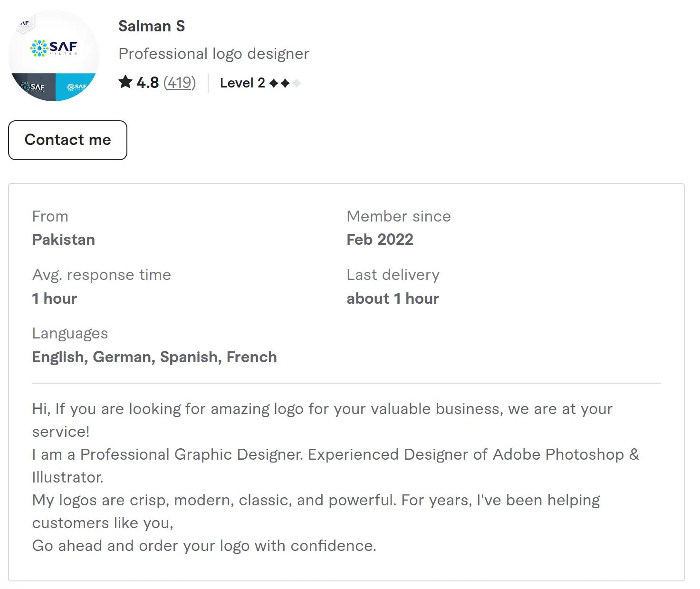Image resolution: width=700 pixels, height=589 pixels.
Task: Click the Feb 2022 member date
Action: (380, 240)
